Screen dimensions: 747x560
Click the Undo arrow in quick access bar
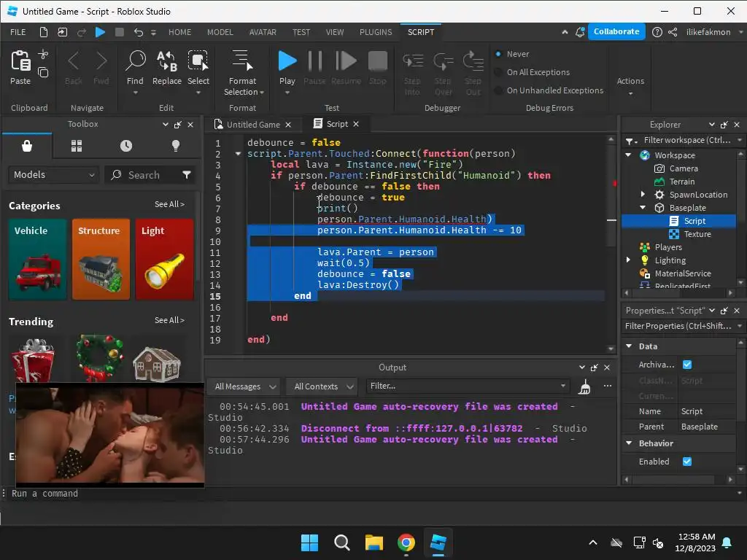click(x=138, y=32)
